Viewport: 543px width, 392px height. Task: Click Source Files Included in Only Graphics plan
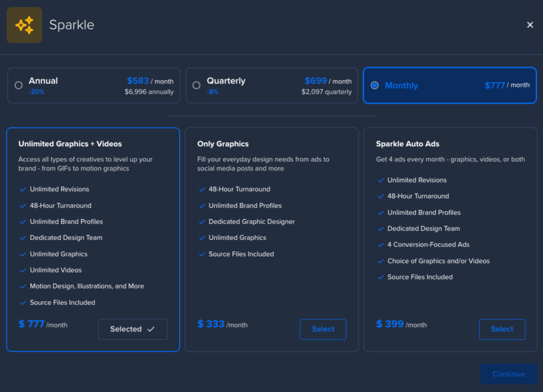coord(241,254)
